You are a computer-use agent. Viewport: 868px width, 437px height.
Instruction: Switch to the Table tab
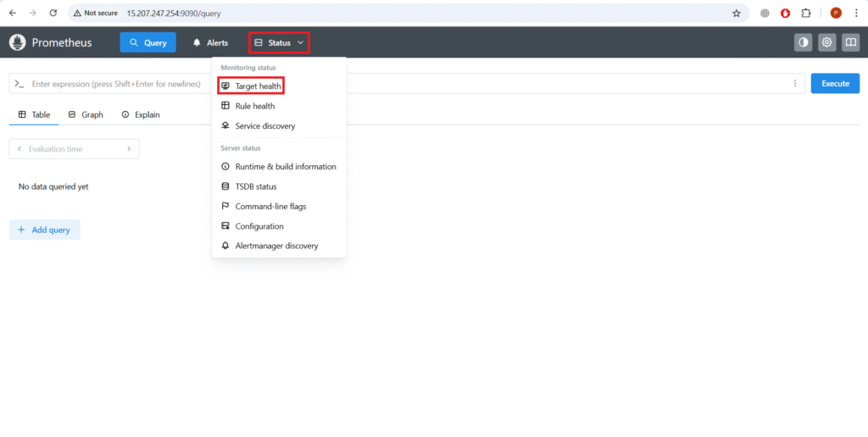coord(34,114)
